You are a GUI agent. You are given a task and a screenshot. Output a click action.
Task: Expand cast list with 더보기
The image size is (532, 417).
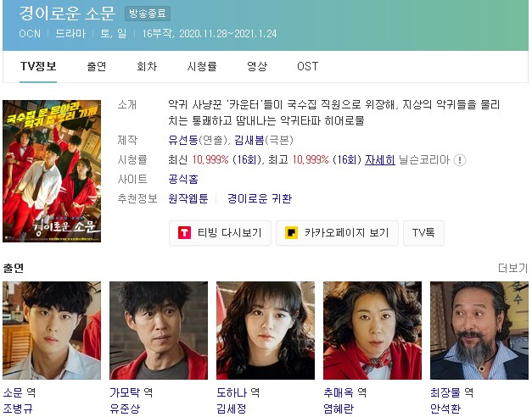coord(512,268)
